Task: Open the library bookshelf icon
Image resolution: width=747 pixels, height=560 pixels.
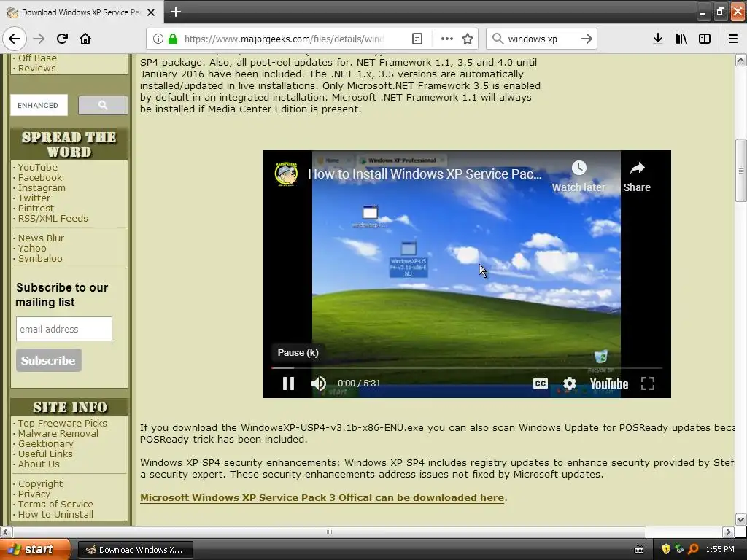Action: click(x=681, y=39)
